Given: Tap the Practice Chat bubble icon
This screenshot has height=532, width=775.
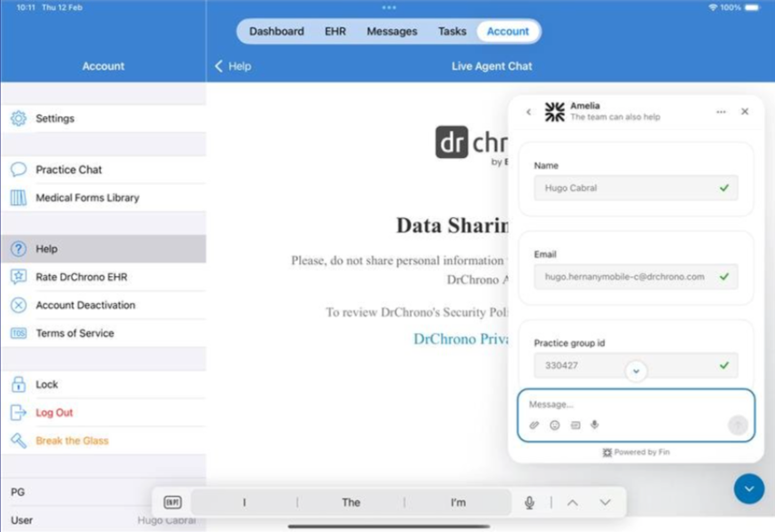Looking at the screenshot, I should click(18, 170).
